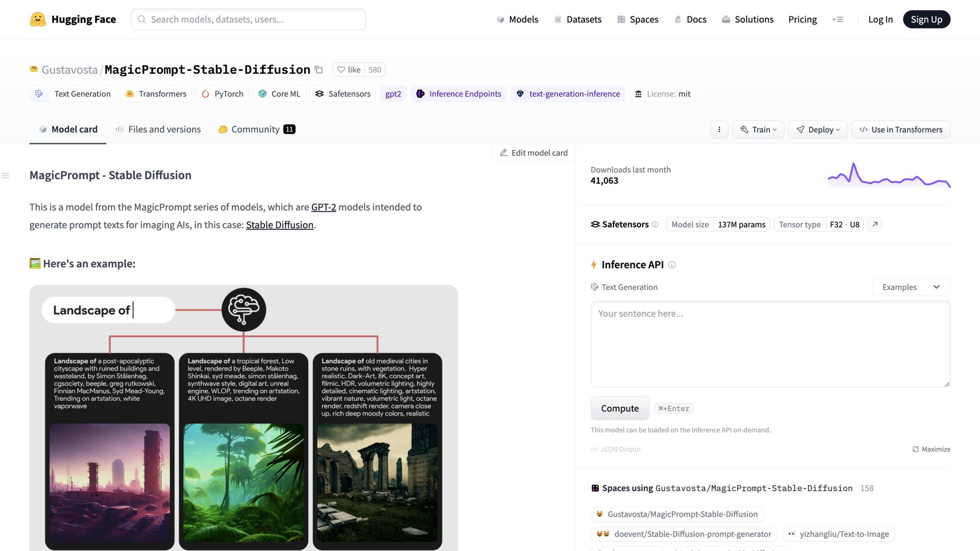Screen dimensions: 980x551
Task: Follow the GPT-2 link
Action: [x=324, y=207]
